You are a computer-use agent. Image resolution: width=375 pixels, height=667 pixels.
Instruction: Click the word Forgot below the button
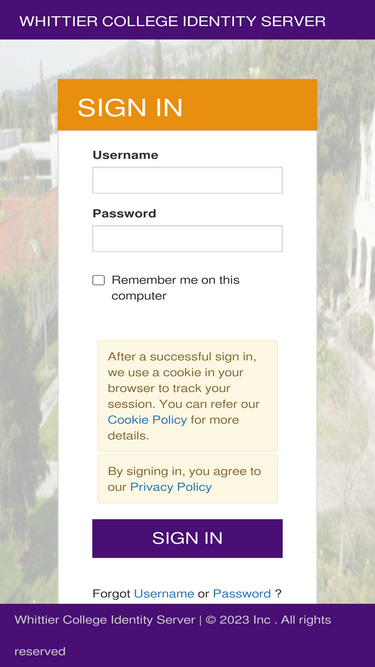pyautogui.click(x=111, y=593)
